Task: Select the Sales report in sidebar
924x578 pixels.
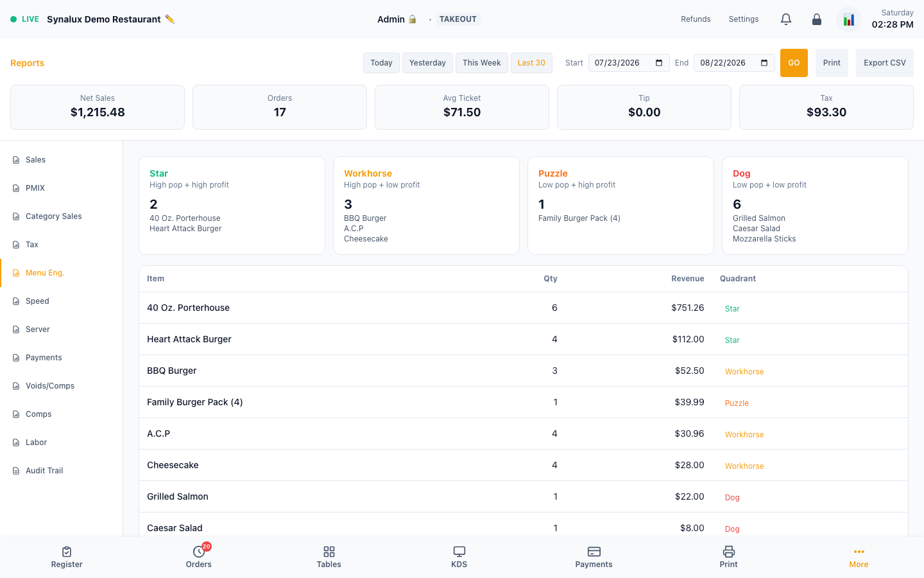Action: (61, 160)
